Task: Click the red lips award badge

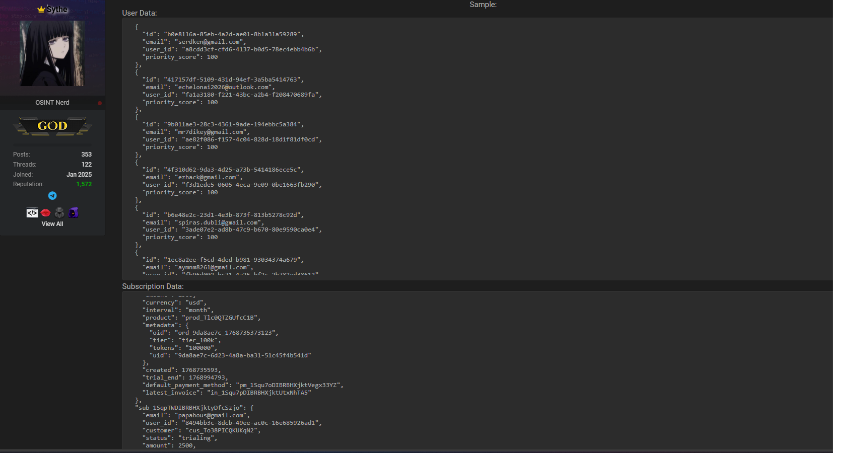Action: pos(46,213)
